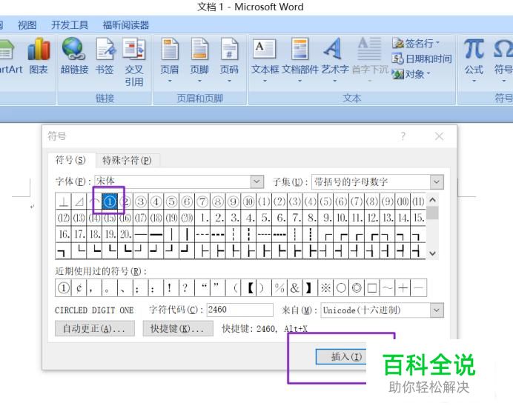Pick the ¢ recently used symbol

click(x=79, y=288)
